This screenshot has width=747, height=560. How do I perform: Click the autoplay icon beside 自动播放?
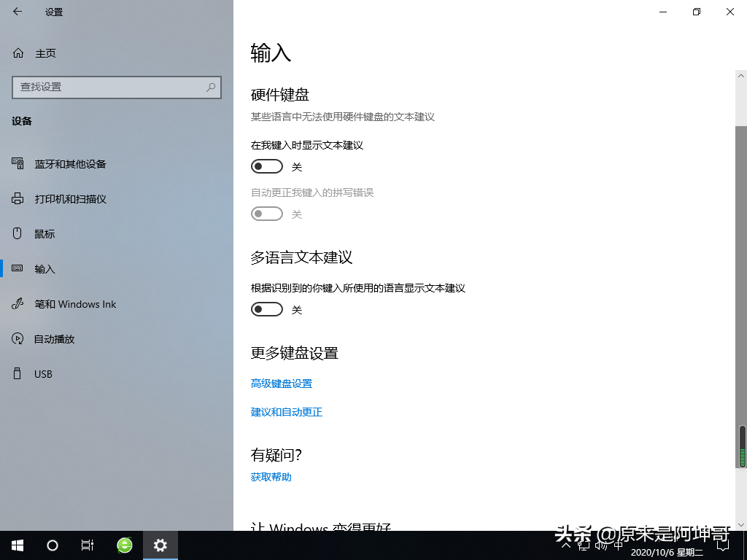point(18,338)
